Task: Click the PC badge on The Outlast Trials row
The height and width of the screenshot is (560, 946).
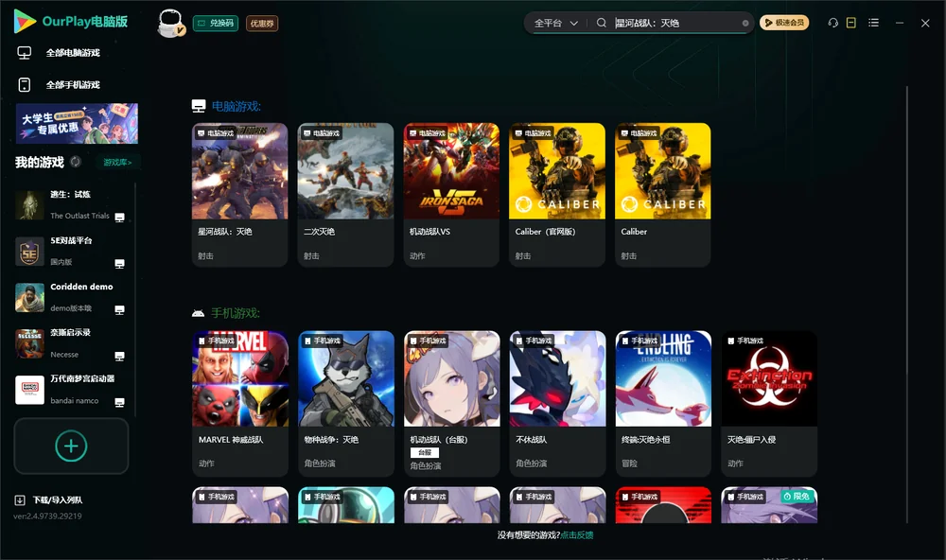Action: [120, 218]
